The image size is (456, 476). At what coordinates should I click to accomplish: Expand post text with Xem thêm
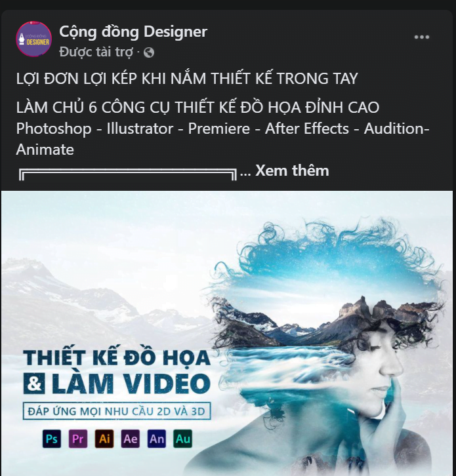click(x=292, y=170)
